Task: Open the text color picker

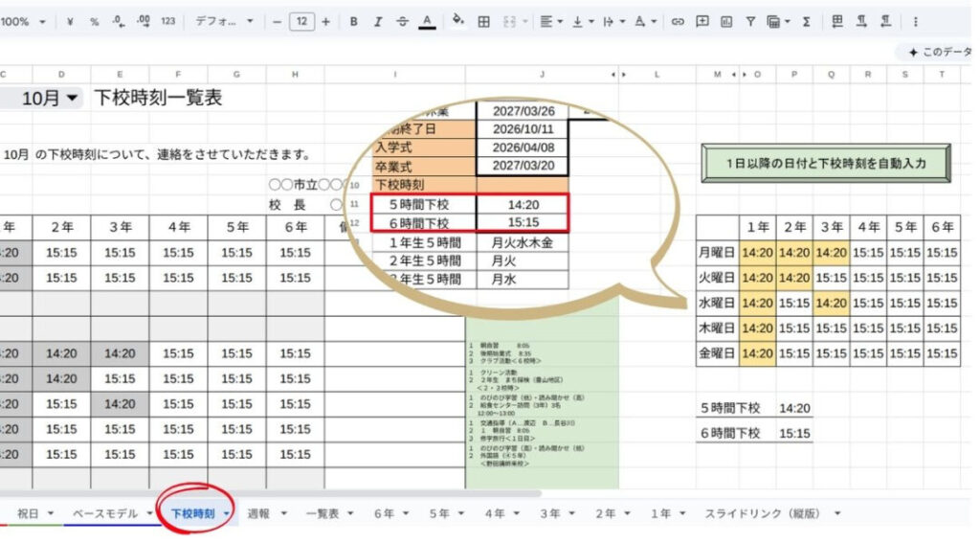Action: (427, 21)
